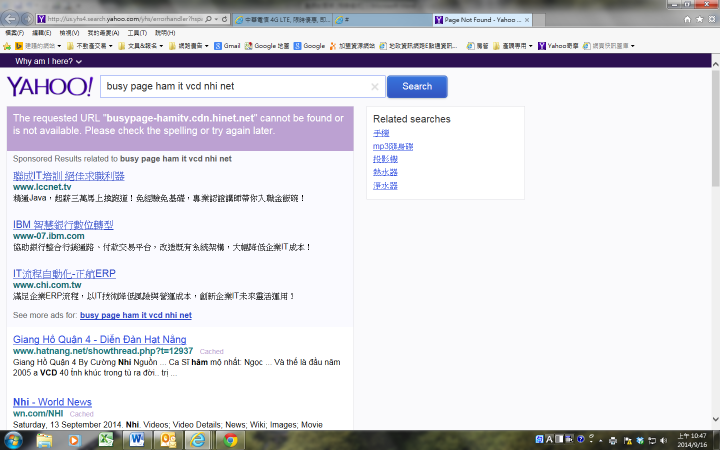Click related search mp3 link

click(393, 146)
